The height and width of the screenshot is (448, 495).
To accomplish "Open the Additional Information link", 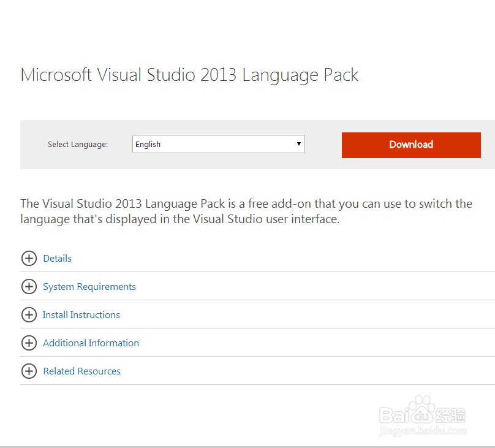I will tap(91, 343).
